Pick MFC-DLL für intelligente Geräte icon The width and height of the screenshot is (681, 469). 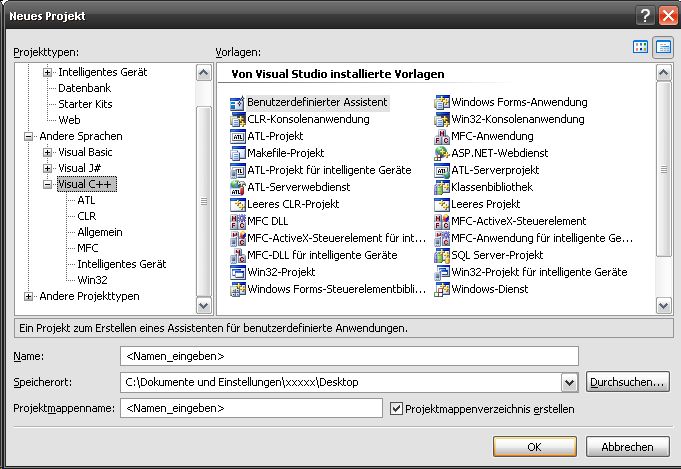pyautogui.click(x=237, y=255)
